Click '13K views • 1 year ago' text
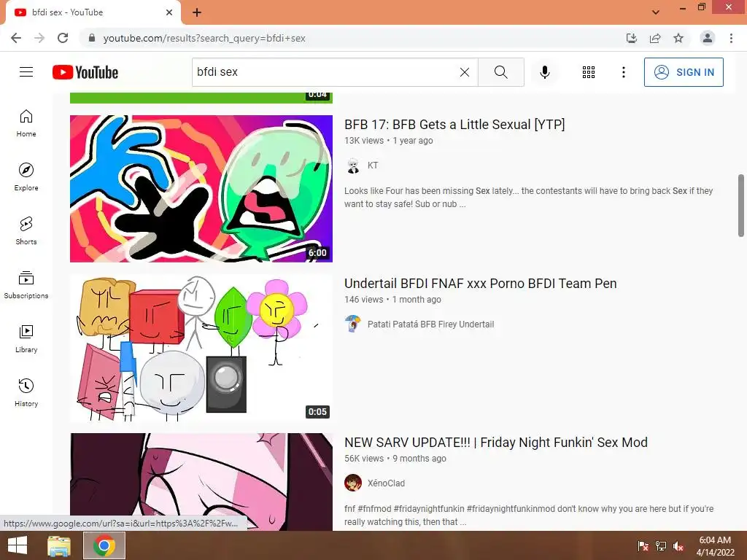The height and width of the screenshot is (560, 747). click(x=389, y=141)
